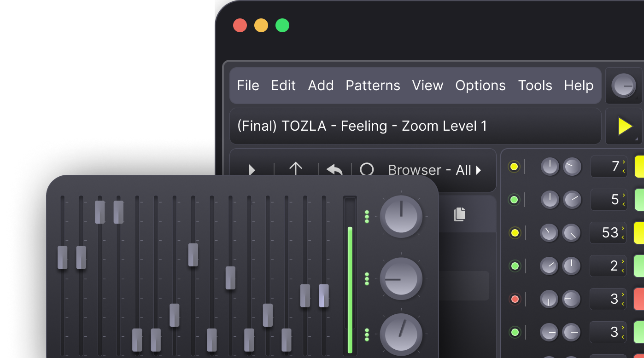Viewport: 644px width, 358px height.
Task: Click the first mixer fader handle
Action: [x=63, y=257]
